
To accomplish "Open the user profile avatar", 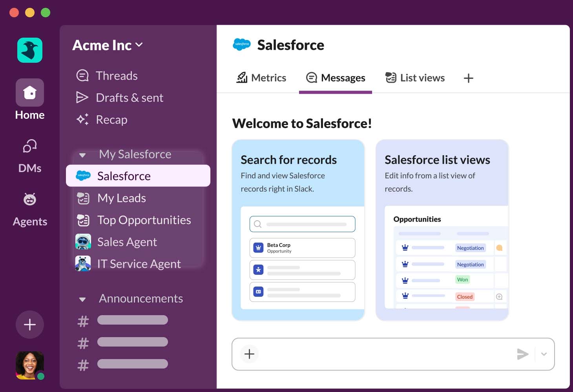I will [x=29, y=365].
